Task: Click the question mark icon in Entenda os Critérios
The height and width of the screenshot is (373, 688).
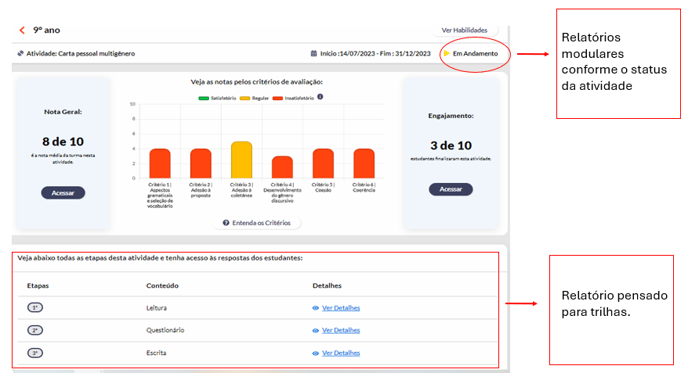Action: [x=226, y=223]
